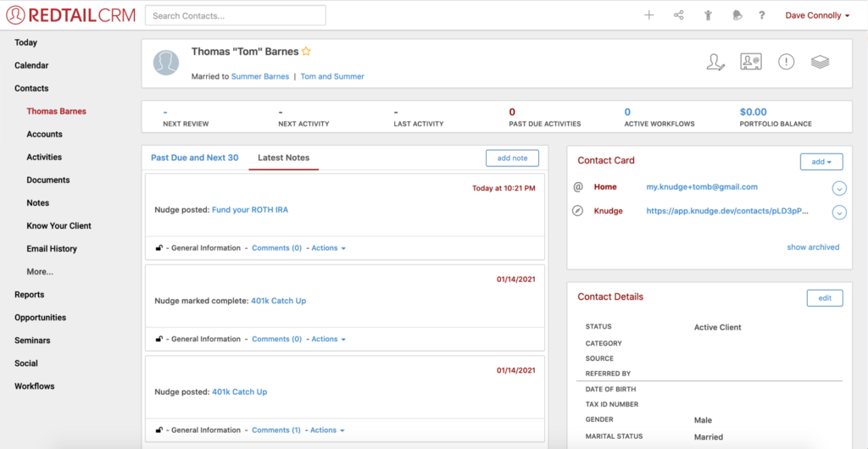Open the Fund your ROTH IRA nudge link
The image size is (868, 449).
click(250, 210)
